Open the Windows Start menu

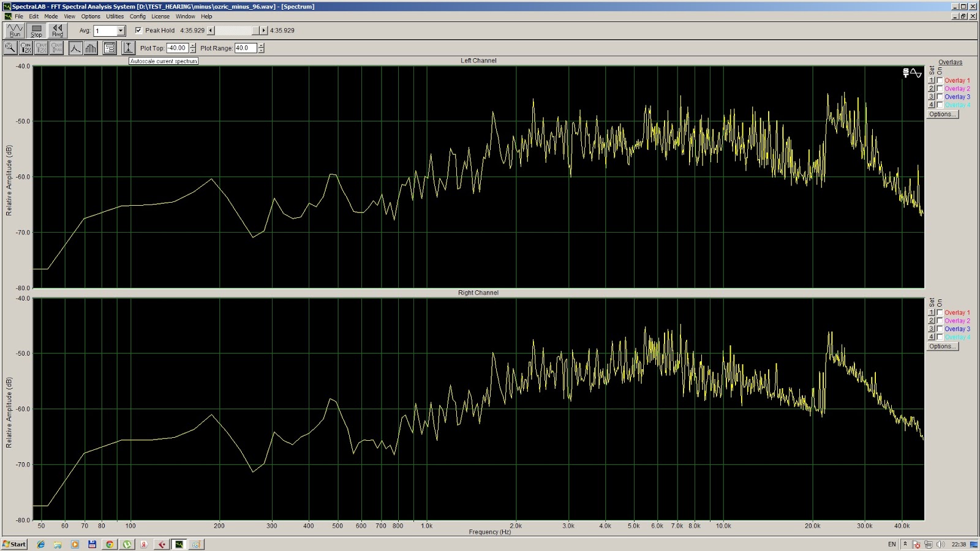[x=13, y=544]
